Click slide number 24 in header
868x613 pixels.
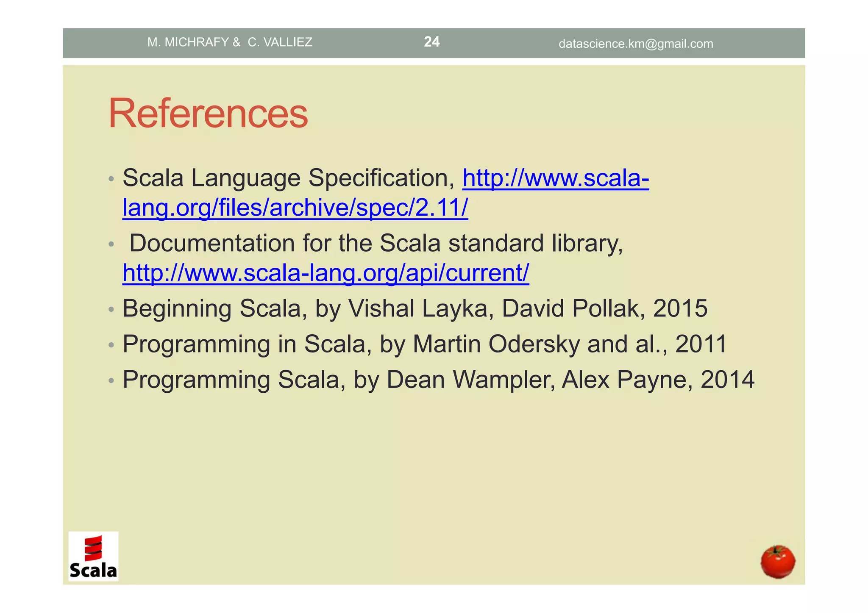[x=431, y=42]
